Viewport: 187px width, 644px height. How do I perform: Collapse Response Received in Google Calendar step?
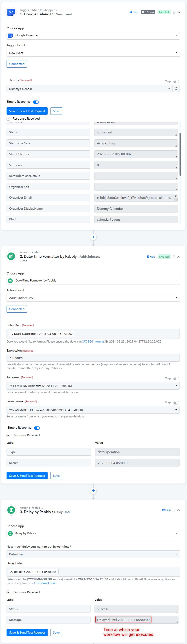click(x=8, y=119)
